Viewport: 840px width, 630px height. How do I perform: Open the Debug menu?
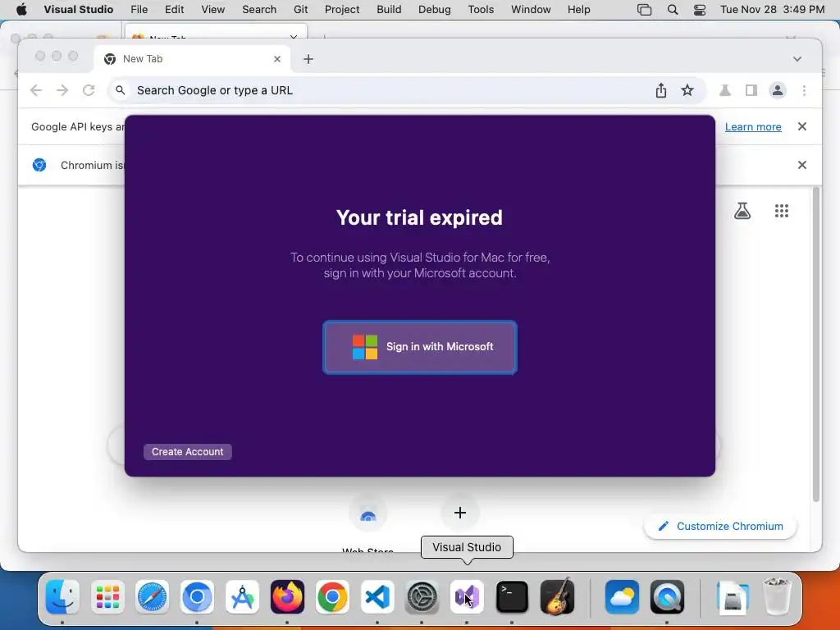[435, 10]
